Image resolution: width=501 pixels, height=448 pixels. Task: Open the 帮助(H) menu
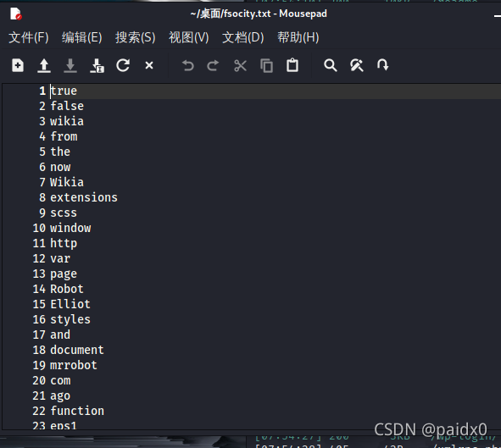(298, 37)
